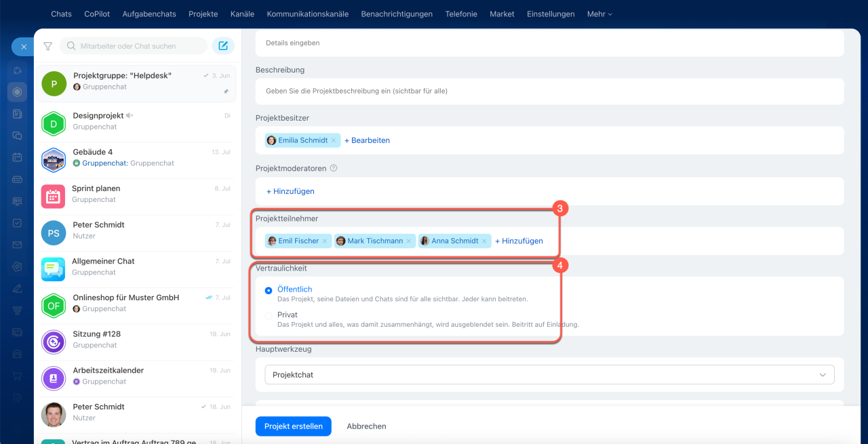Select the Privat radio option
The width and height of the screenshot is (868, 444).
click(x=269, y=316)
